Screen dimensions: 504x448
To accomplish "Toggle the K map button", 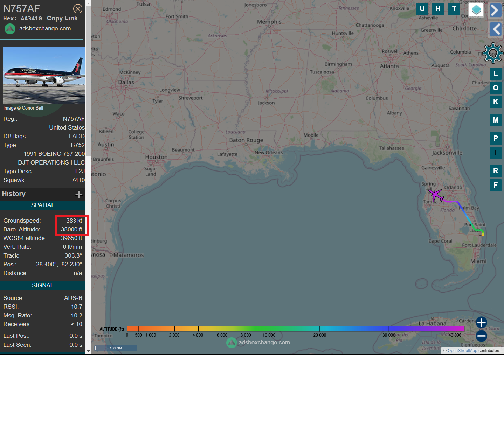I will click(496, 102).
